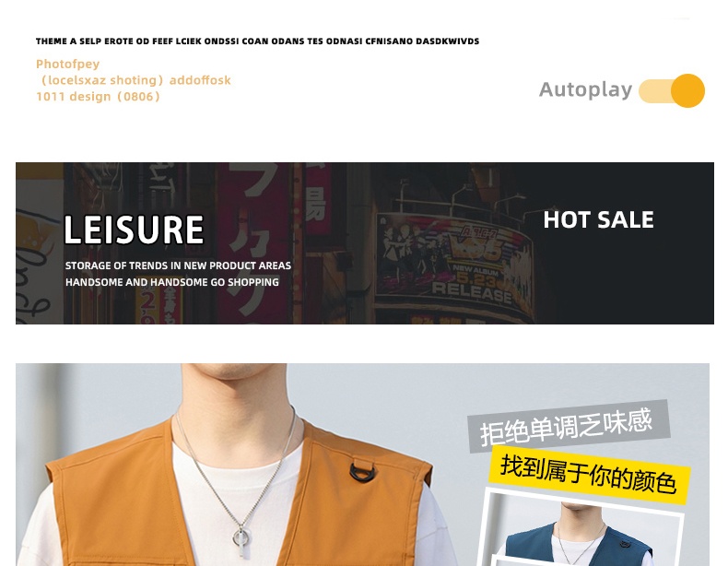
Task: Click the black D-ring on the orange vest
Action: pyautogui.click(x=361, y=471)
